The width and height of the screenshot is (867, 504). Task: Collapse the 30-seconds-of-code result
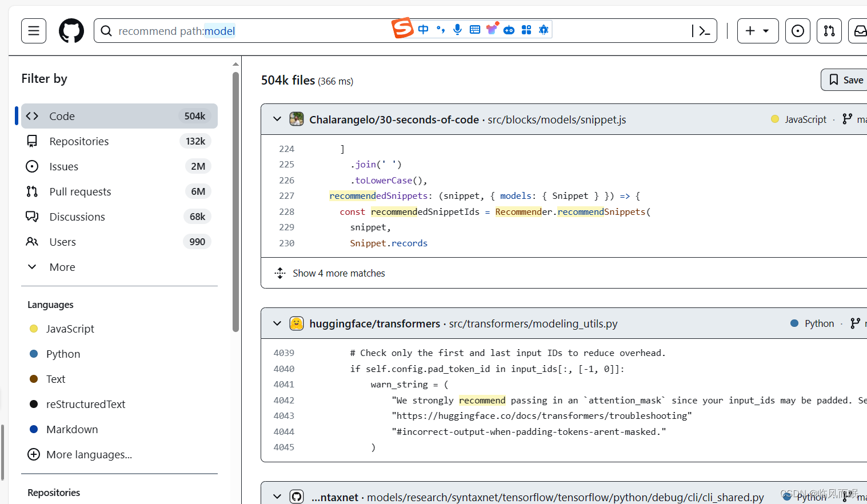point(277,119)
